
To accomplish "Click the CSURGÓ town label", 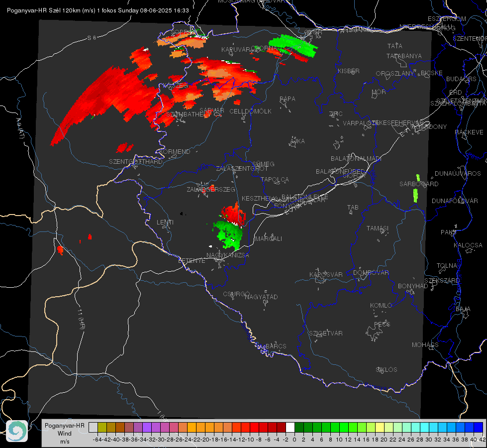I will pyautogui.click(x=236, y=294).
